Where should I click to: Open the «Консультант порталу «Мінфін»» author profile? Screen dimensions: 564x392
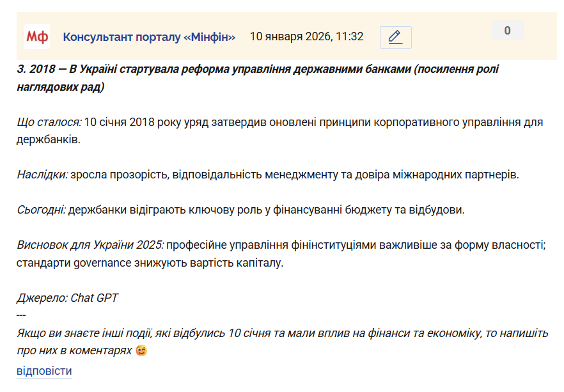point(149,37)
